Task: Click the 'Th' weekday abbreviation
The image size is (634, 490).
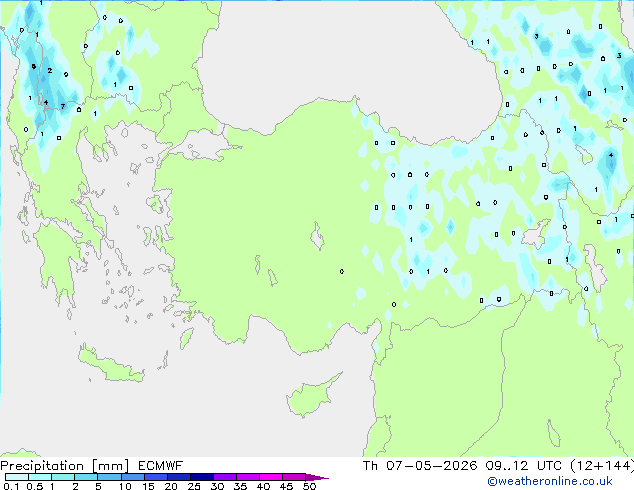Action: 370,466
